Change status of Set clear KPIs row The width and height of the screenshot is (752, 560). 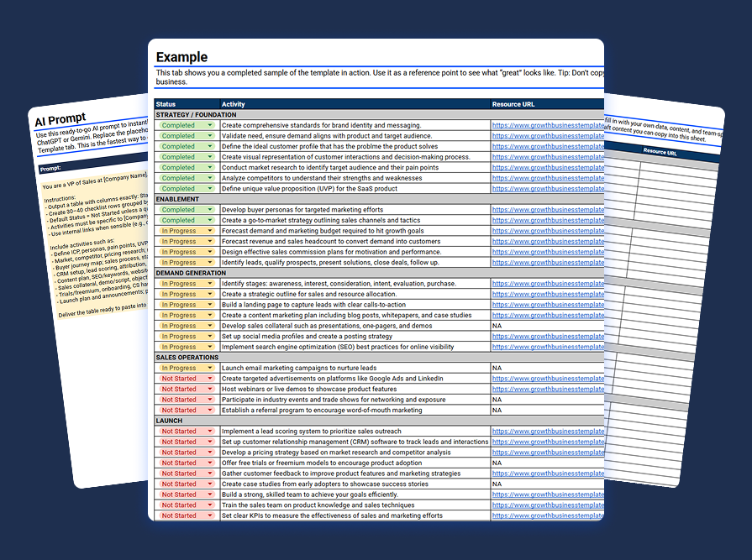click(209, 515)
